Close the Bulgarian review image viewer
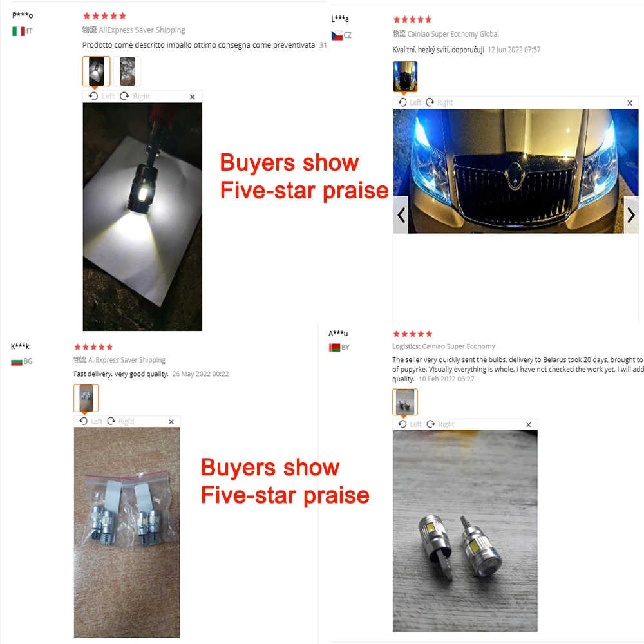 pos(171,422)
